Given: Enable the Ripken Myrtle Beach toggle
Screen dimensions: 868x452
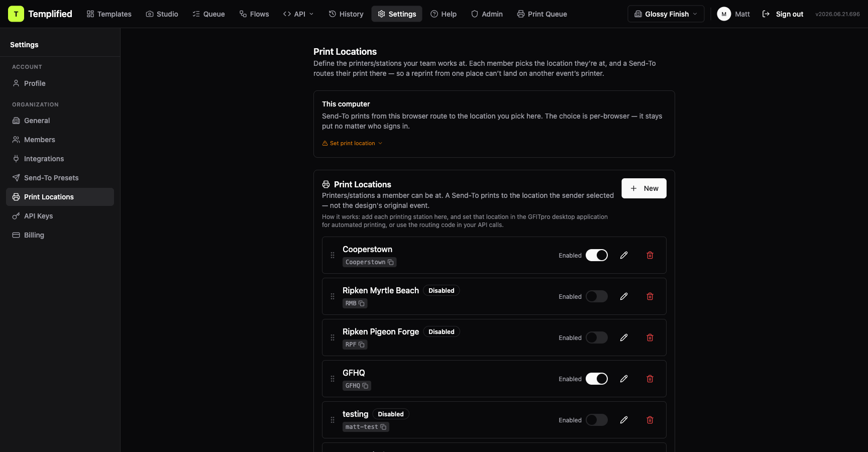Looking at the screenshot, I should tap(597, 296).
